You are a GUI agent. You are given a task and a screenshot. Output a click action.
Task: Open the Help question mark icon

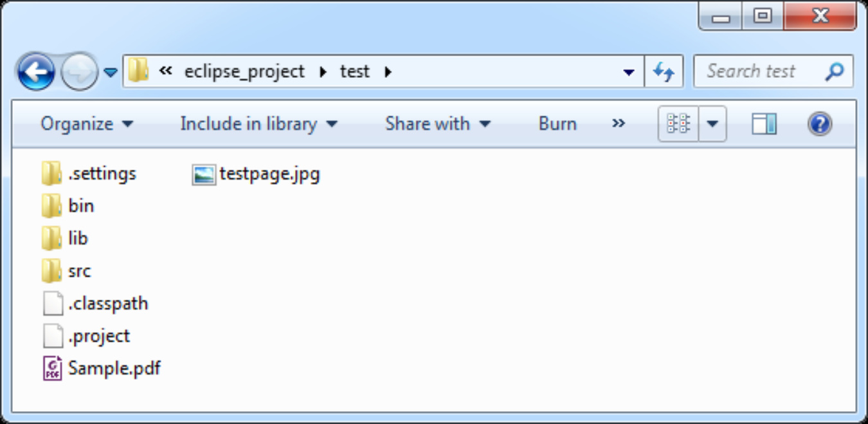(x=820, y=124)
